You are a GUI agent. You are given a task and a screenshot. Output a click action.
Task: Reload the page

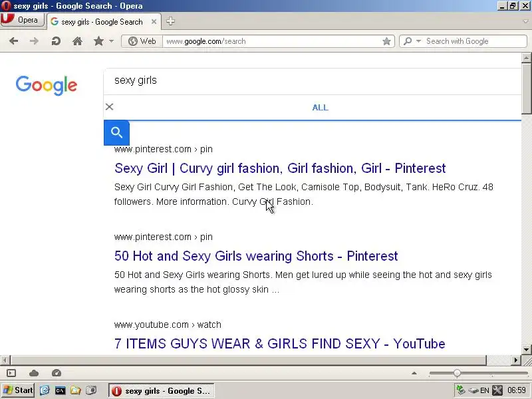pyautogui.click(x=56, y=41)
